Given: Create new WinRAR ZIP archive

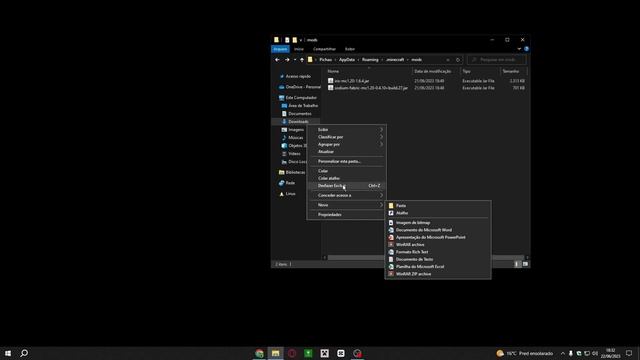Looking at the screenshot, I should tap(438, 274).
